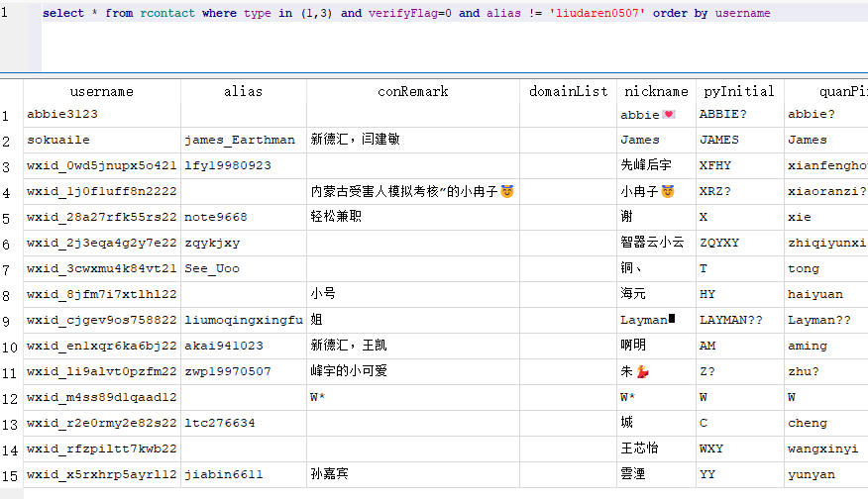The height and width of the screenshot is (499, 868).
Task: Select cell wxid_enlxqr6ka6bj22
Action: pos(102,346)
